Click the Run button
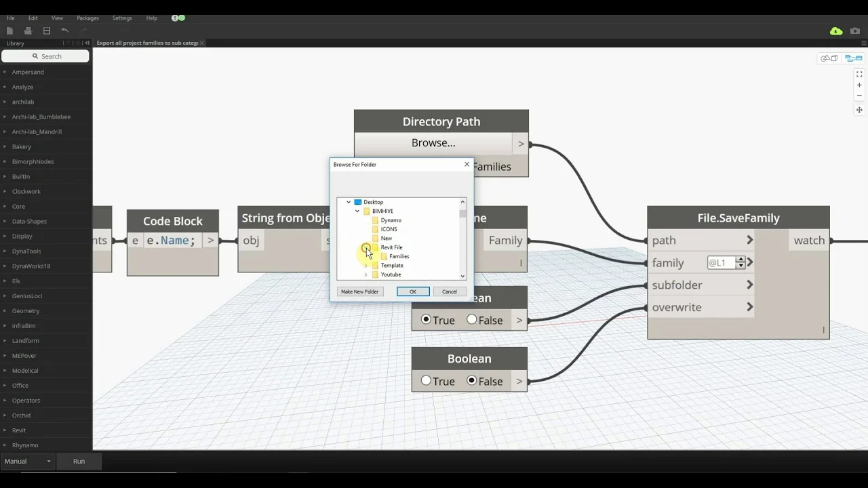Screen dimensions: 868x488 coord(79,461)
